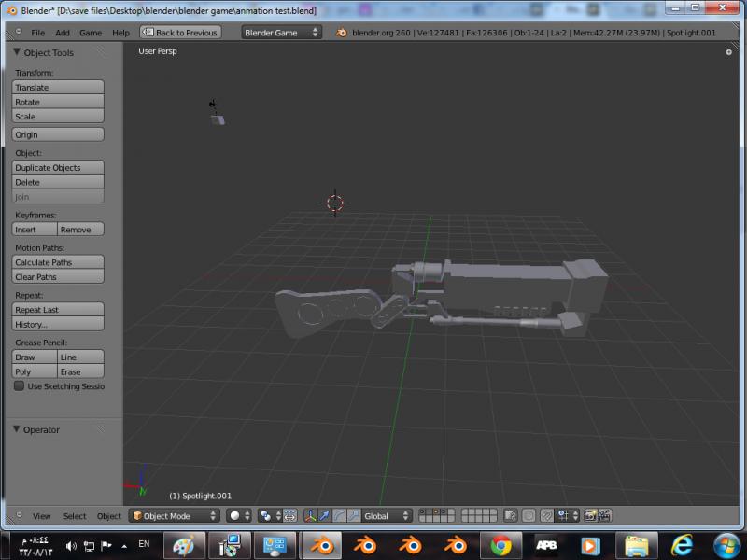Collapse the 3D view header menus
This screenshot has width=747, height=560.
19,515
